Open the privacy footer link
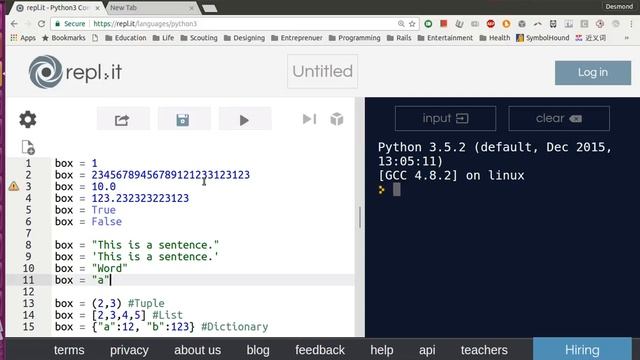Image resolution: width=640 pixels, height=360 pixels. coord(129,350)
